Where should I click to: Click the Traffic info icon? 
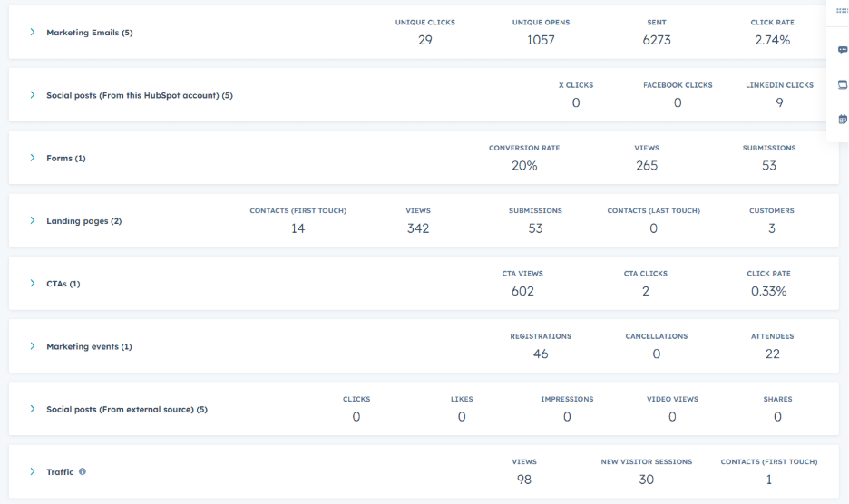[x=83, y=472]
